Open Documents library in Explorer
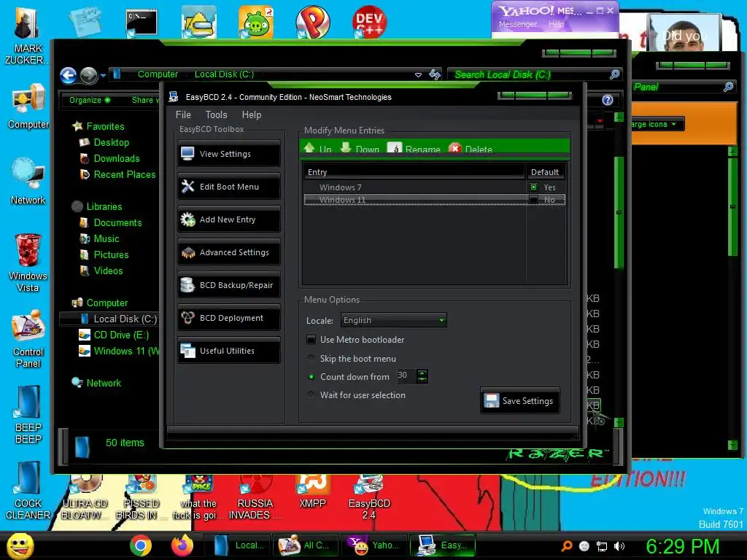This screenshot has height=560, width=747. point(117,223)
